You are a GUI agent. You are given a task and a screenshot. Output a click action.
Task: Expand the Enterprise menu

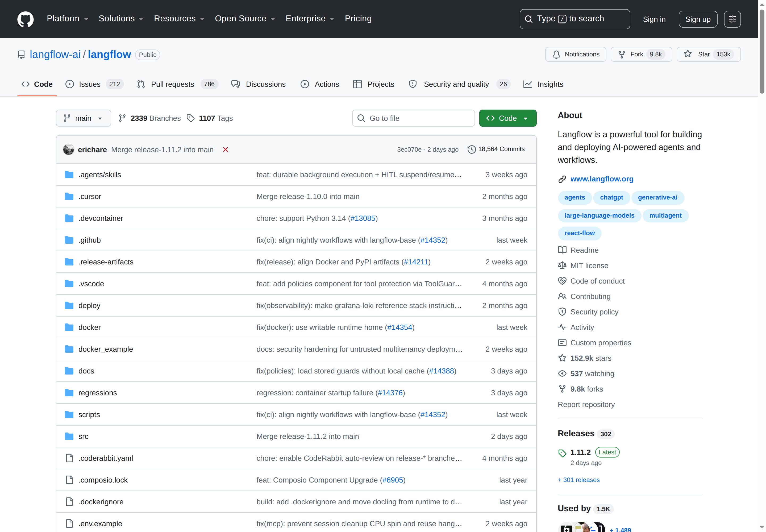tap(310, 19)
